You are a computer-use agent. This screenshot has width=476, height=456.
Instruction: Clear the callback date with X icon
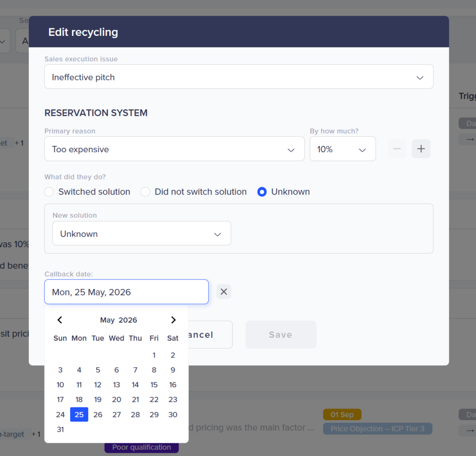[224, 292]
